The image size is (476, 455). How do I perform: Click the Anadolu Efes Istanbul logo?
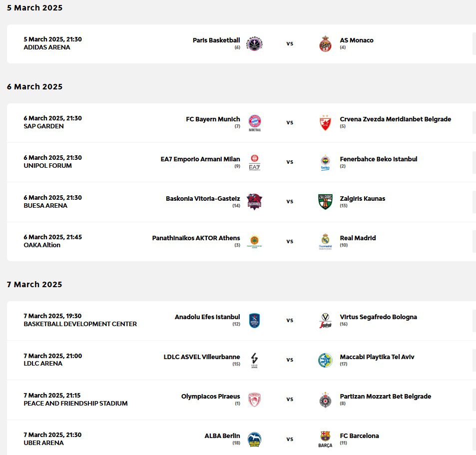pyautogui.click(x=255, y=320)
